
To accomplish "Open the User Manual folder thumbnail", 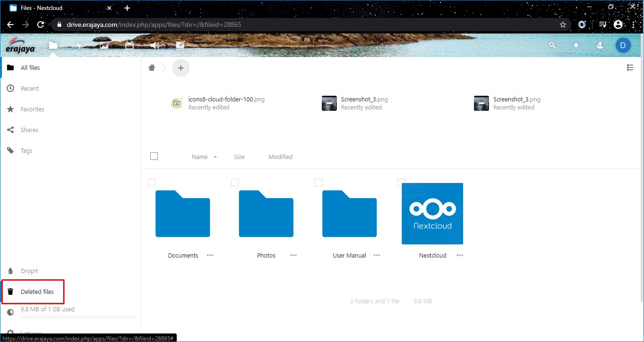I will [350, 214].
